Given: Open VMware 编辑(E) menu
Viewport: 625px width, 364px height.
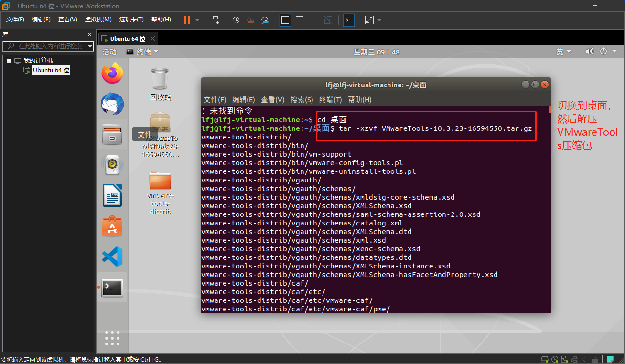Looking at the screenshot, I should coord(41,20).
